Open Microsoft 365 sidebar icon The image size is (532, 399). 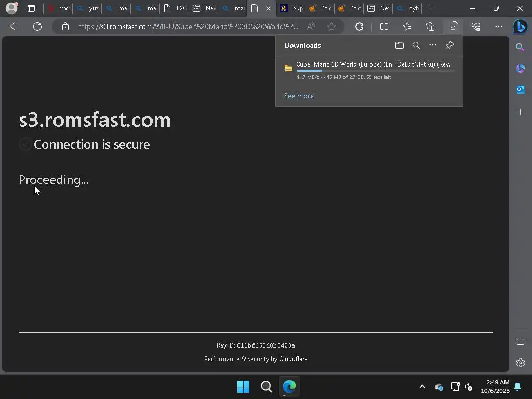520,69
